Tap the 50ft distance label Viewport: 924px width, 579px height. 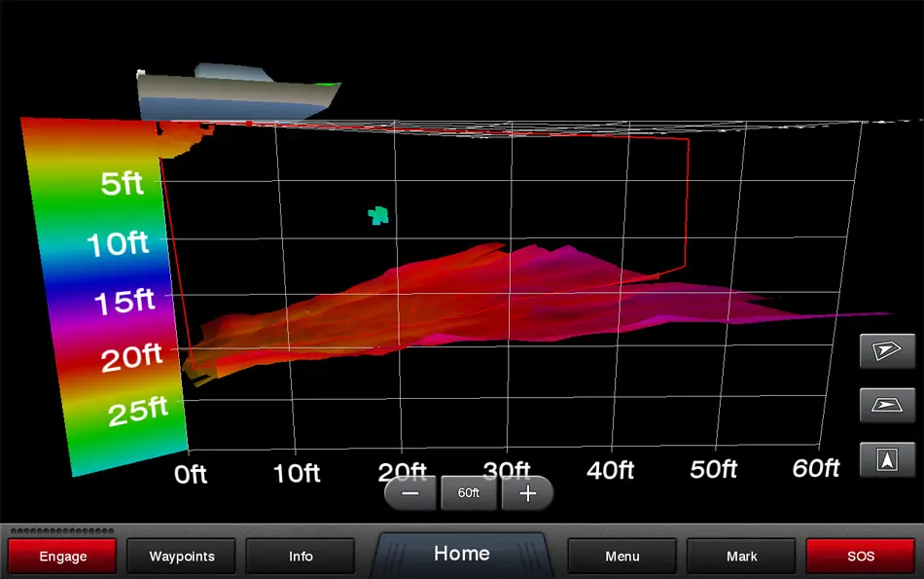coord(713,469)
